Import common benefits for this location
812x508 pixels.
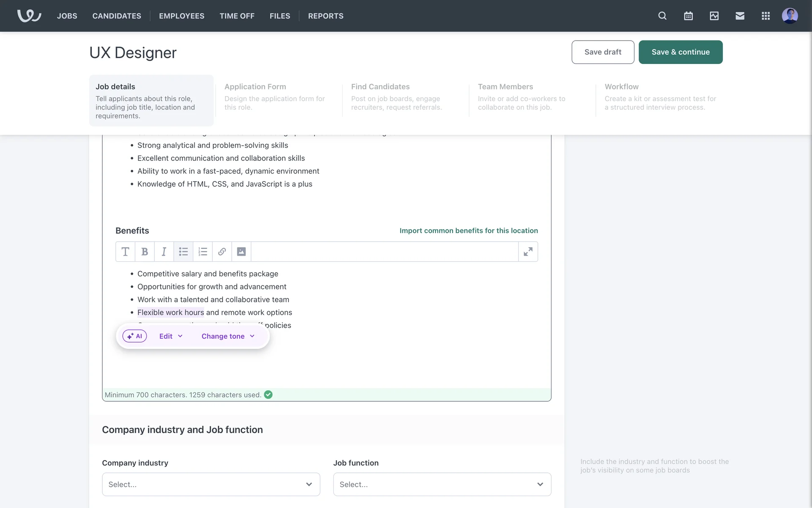coord(469,231)
